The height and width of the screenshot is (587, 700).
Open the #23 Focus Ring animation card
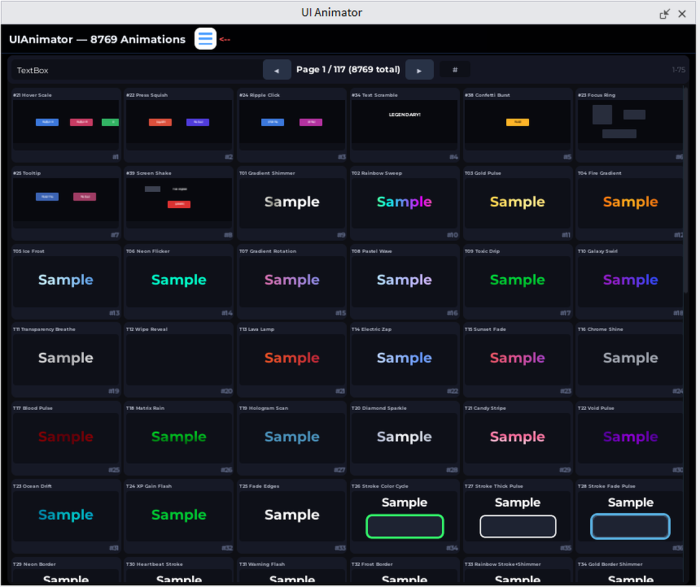pyautogui.click(x=630, y=125)
